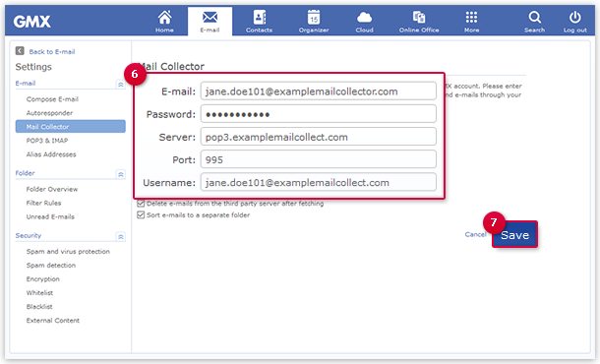This screenshot has width=600, height=364.
Task: Click the Folder section heading in sidebar
Action: (25, 173)
